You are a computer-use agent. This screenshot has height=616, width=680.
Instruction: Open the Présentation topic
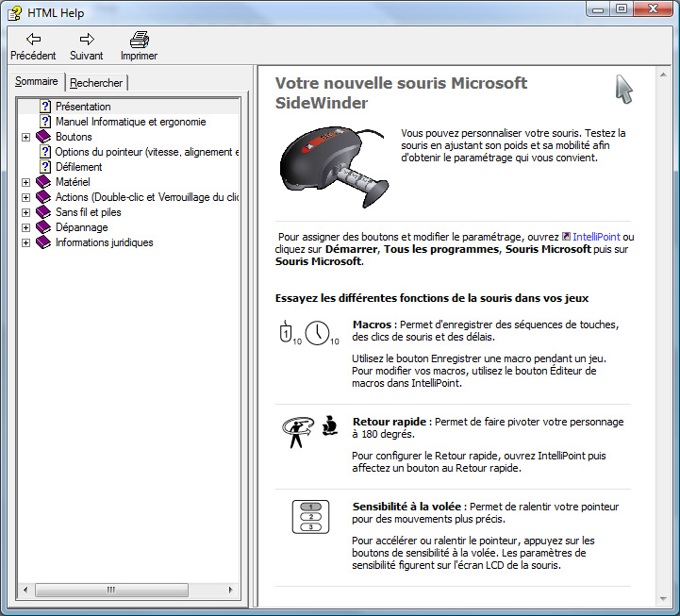click(x=83, y=107)
